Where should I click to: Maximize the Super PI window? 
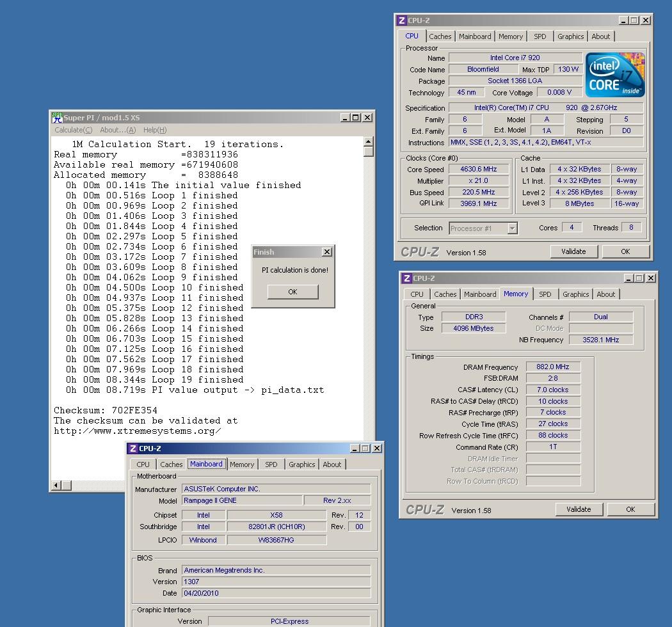point(356,118)
